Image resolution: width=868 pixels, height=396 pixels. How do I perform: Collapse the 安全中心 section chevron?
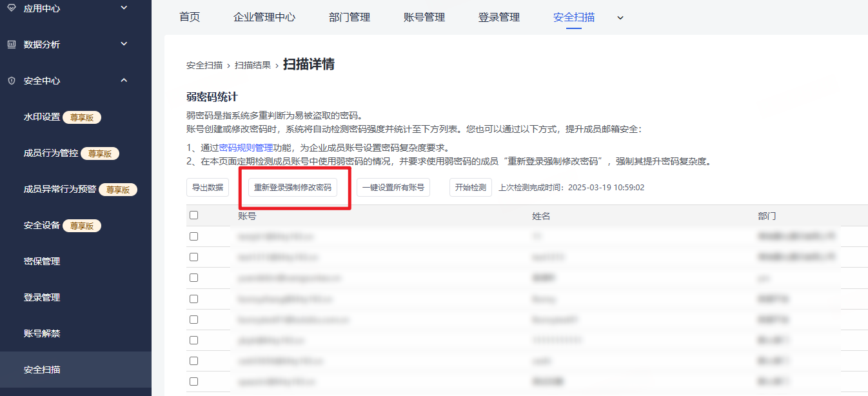coord(124,80)
